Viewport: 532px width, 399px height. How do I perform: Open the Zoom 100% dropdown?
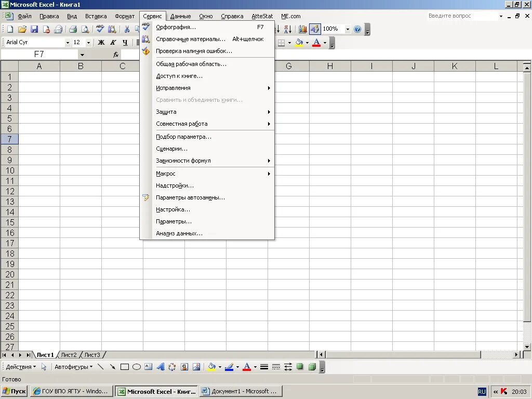click(348, 29)
